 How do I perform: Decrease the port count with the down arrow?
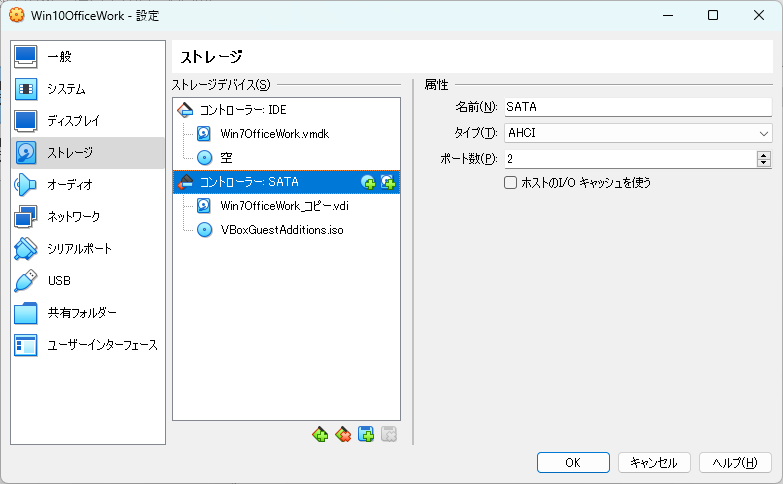click(x=764, y=163)
